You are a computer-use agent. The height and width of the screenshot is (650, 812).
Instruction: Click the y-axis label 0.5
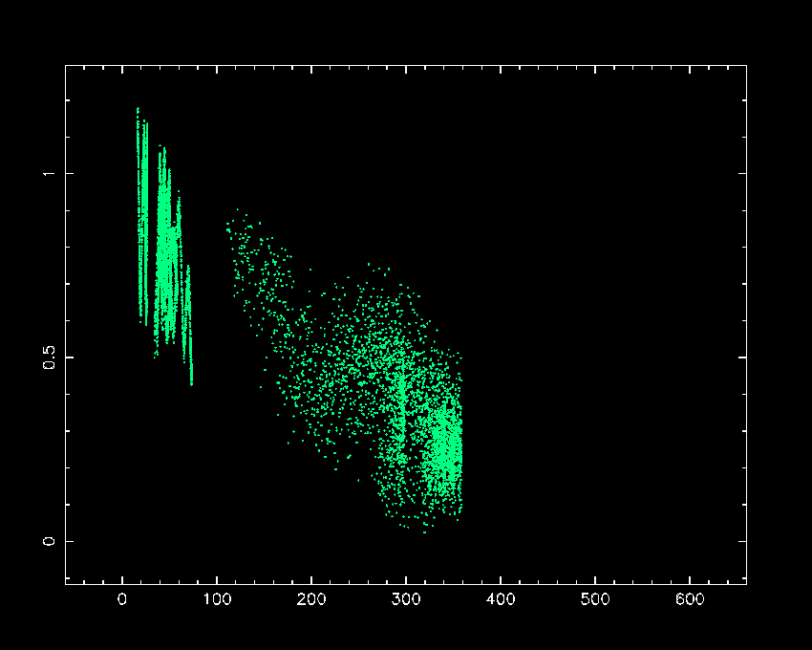(x=49, y=357)
